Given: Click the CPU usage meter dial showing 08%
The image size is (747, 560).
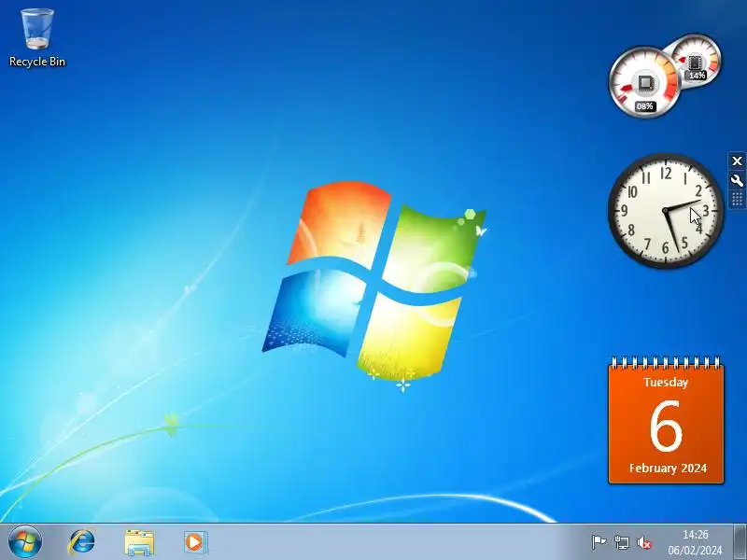Looking at the screenshot, I should (x=644, y=82).
